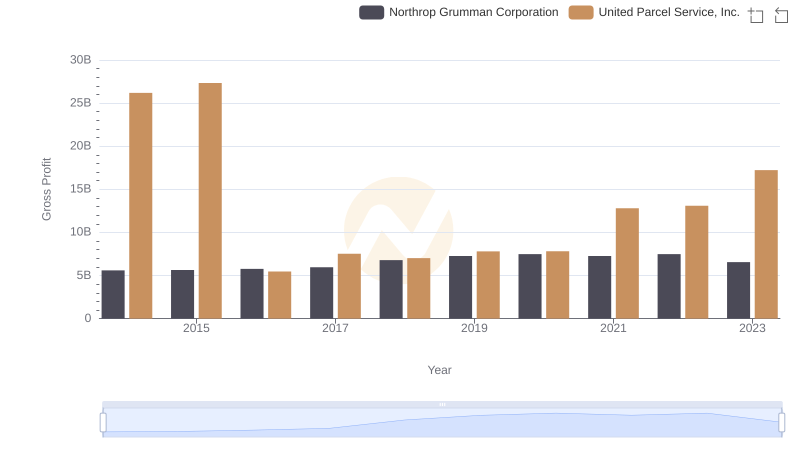Click the UPS bar for 2014
The height and width of the screenshot is (461, 800).
click(x=141, y=206)
